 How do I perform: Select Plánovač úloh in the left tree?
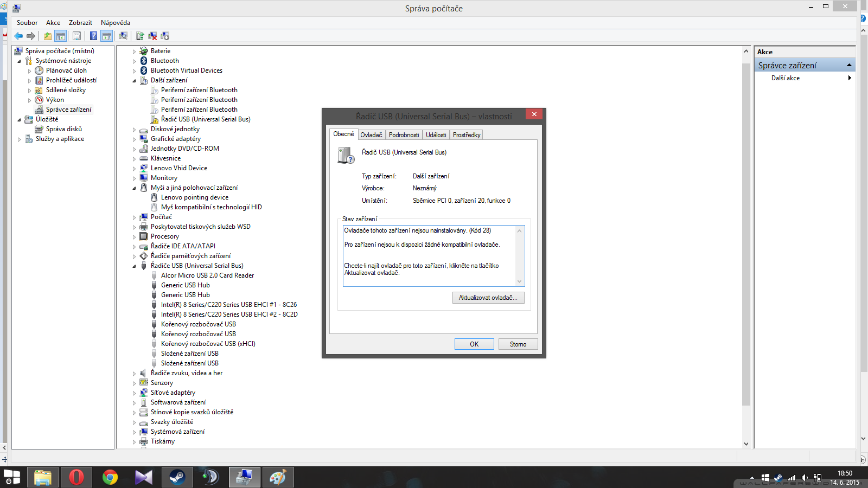click(x=66, y=70)
